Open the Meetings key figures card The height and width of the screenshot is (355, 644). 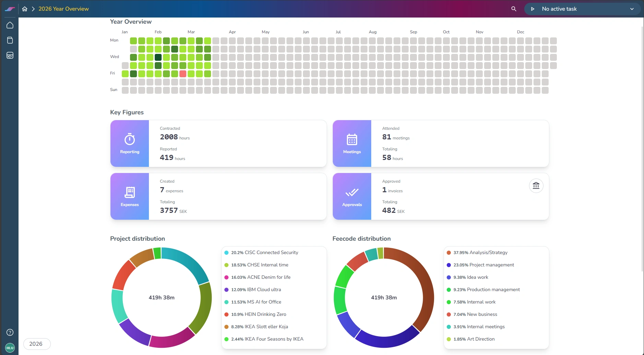click(352, 144)
